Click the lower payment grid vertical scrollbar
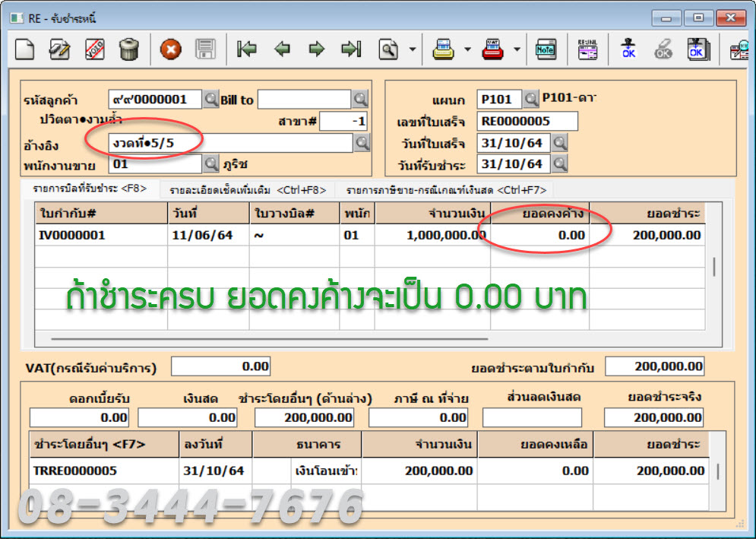 [718, 471]
